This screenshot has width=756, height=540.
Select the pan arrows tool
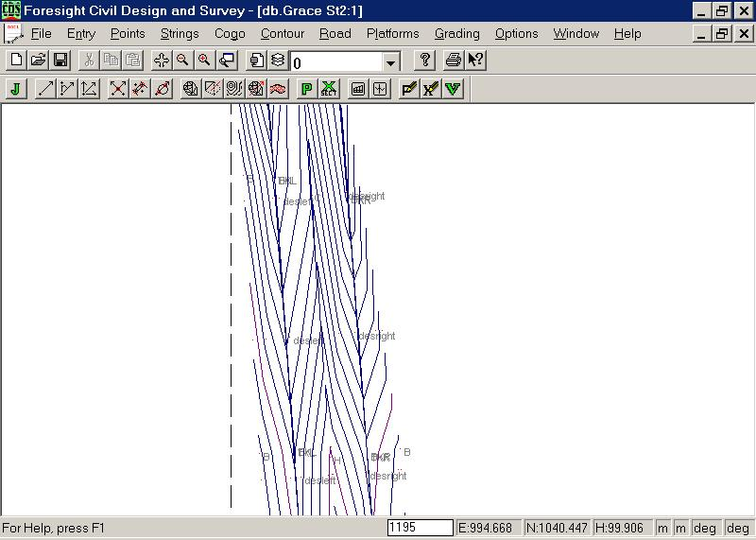pyautogui.click(x=161, y=61)
